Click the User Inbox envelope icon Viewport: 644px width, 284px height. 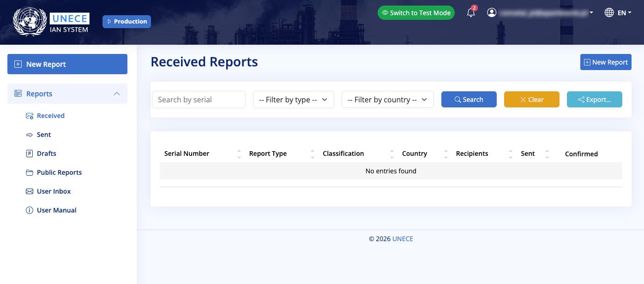[30, 191]
